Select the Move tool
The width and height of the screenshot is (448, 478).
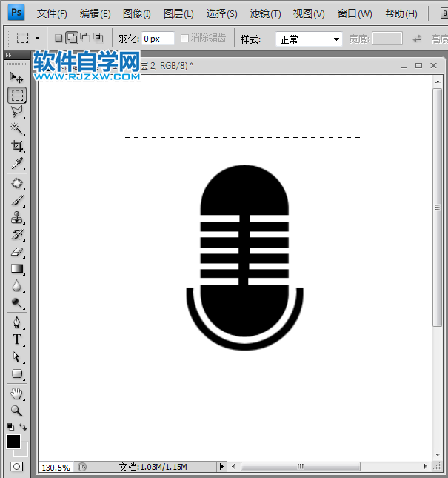16,77
